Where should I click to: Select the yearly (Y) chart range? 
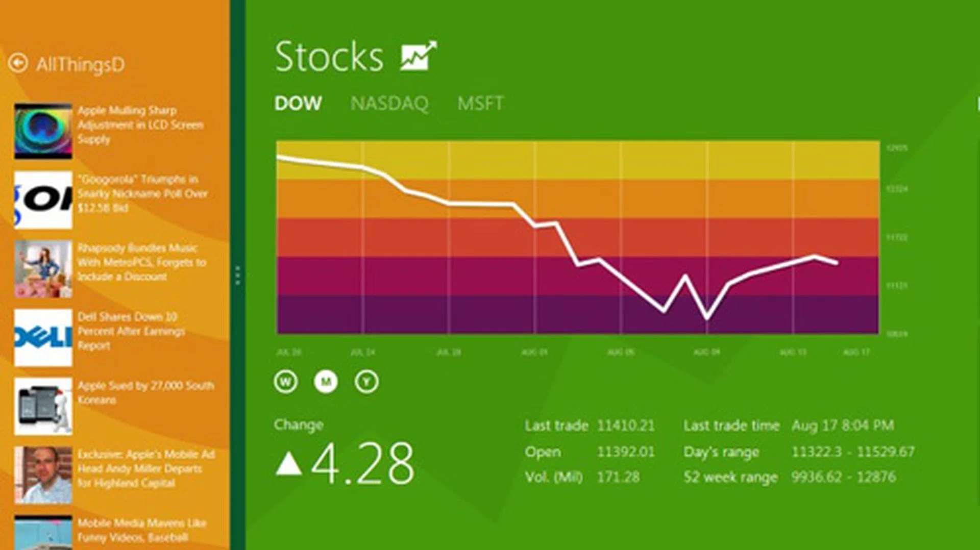click(x=366, y=382)
